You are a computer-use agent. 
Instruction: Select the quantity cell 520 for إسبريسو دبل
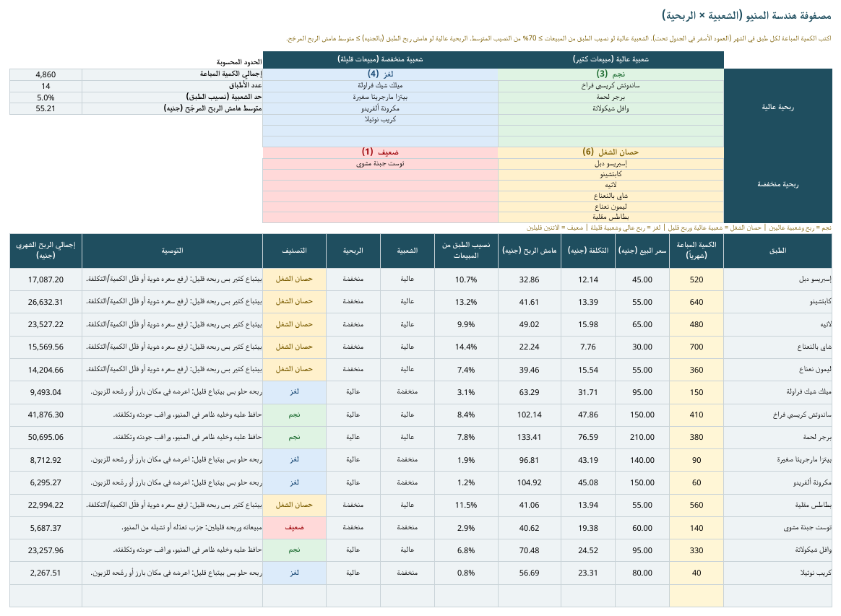pos(696,279)
